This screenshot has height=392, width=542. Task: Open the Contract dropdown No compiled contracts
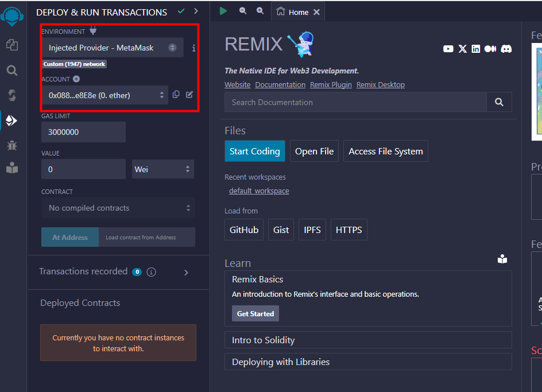click(x=118, y=208)
